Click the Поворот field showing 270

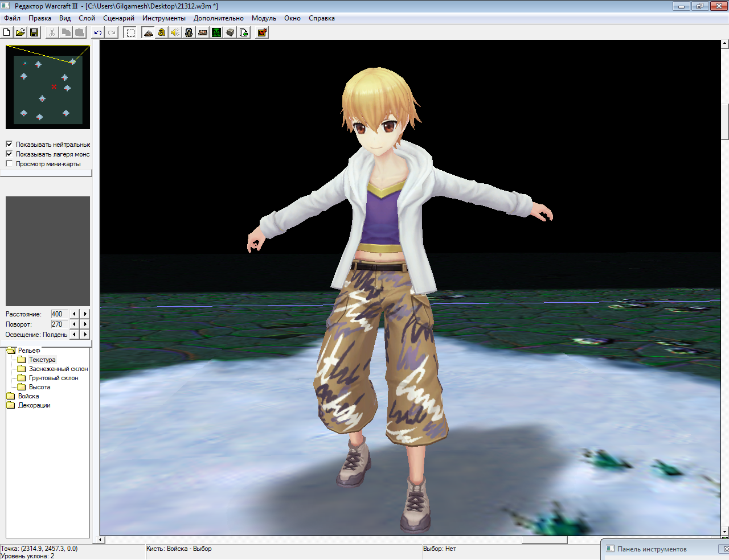(x=59, y=324)
